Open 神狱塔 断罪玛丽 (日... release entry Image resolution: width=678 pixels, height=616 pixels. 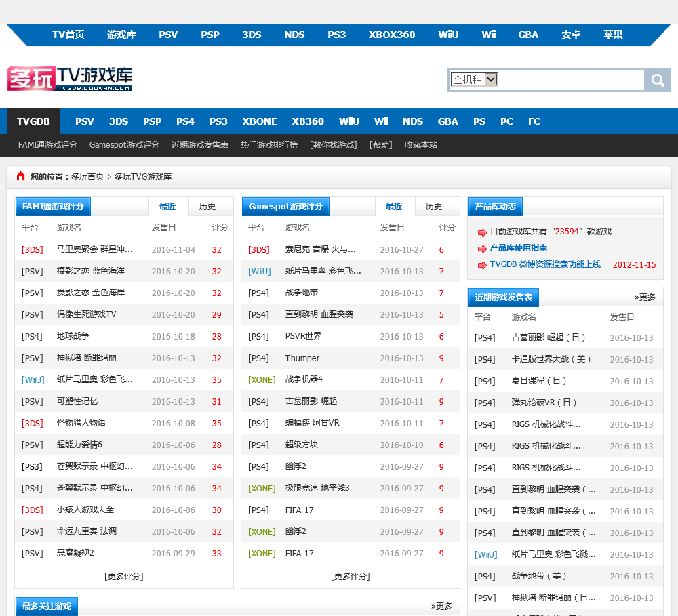click(x=553, y=598)
